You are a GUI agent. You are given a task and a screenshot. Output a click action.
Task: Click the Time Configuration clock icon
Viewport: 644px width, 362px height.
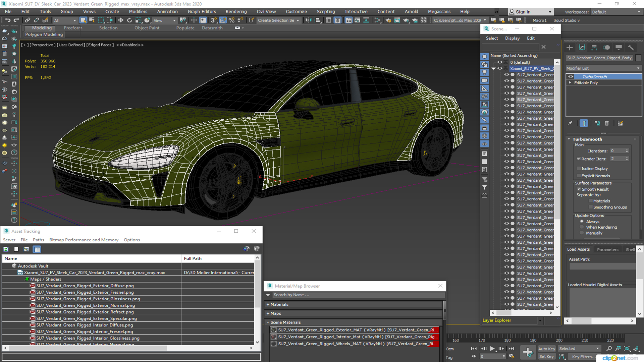tap(512, 356)
